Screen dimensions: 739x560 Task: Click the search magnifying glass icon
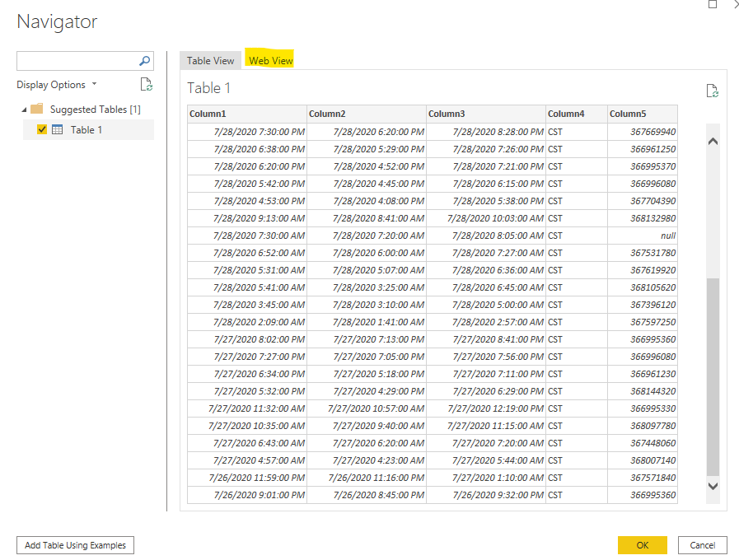tap(144, 61)
